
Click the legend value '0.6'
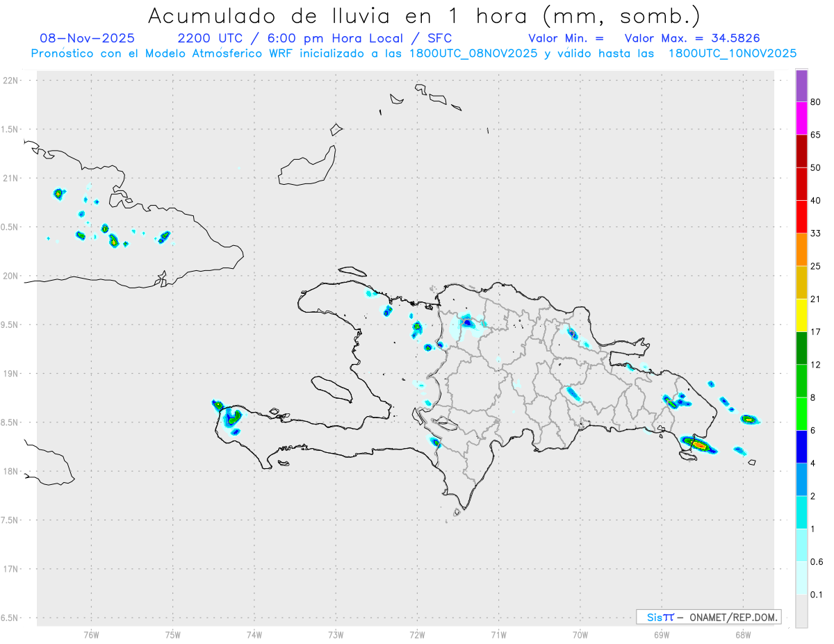point(817,561)
